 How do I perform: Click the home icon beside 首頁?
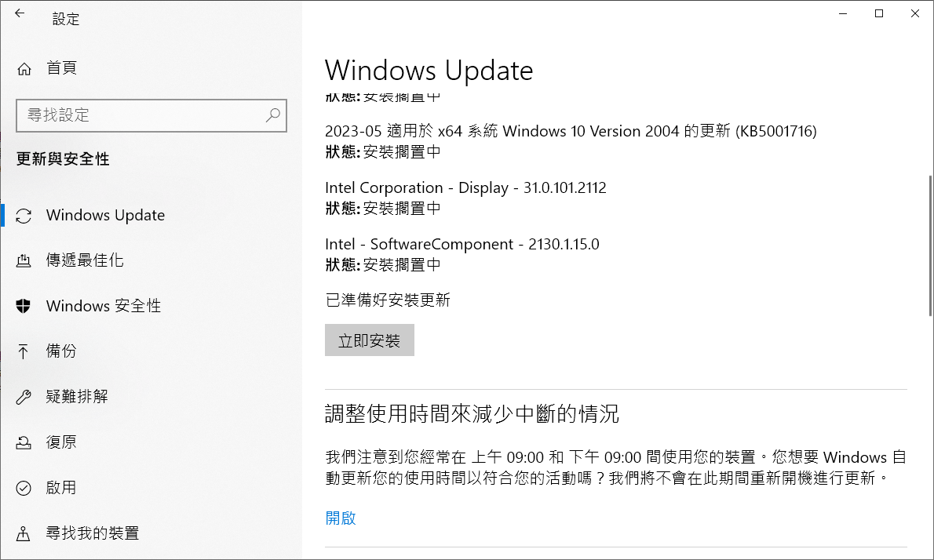(x=24, y=68)
